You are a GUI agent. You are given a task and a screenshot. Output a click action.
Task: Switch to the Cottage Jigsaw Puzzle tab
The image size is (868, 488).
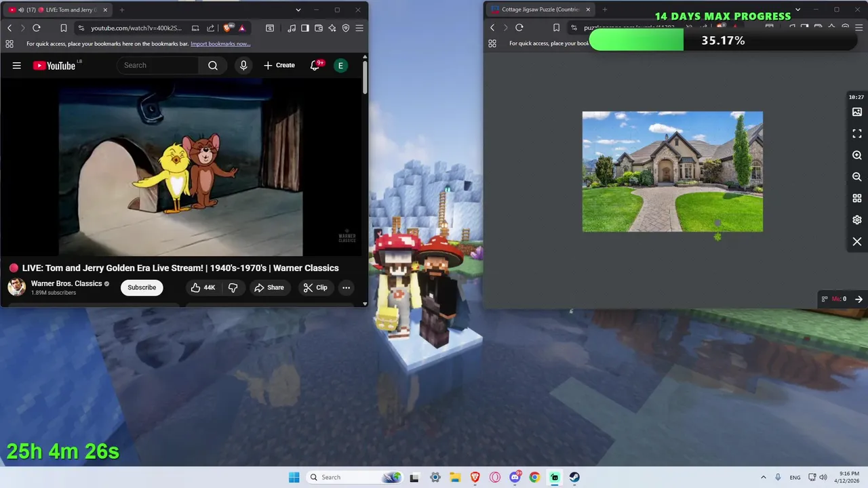pos(540,10)
